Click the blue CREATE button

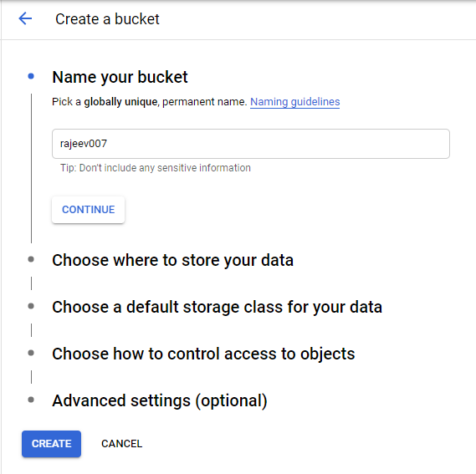point(51,444)
